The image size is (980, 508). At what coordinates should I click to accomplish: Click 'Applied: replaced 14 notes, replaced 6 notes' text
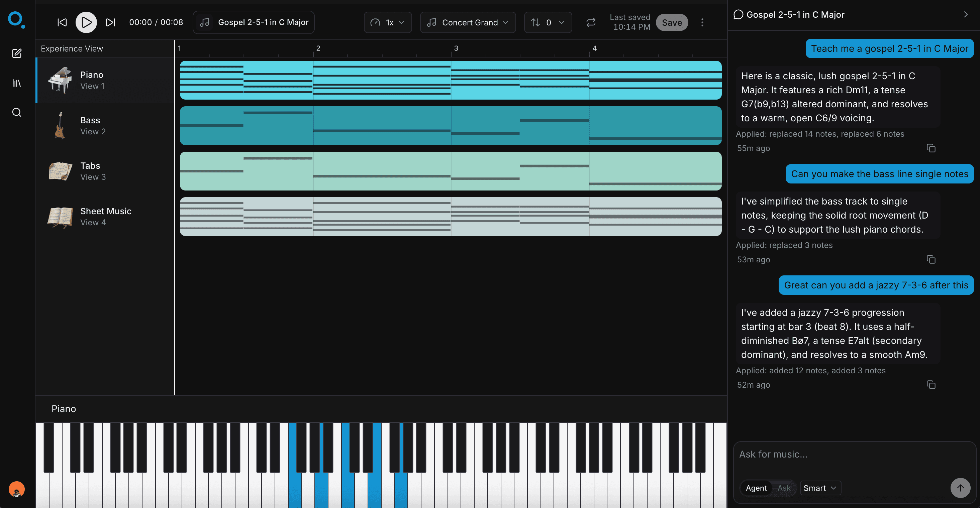click(x=820, y=134)
